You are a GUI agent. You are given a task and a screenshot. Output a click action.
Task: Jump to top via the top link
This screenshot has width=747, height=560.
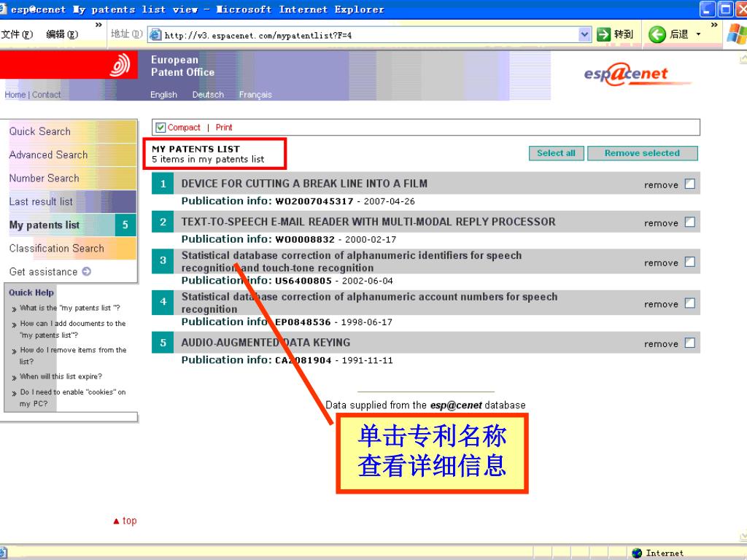[x=125, y=521]
